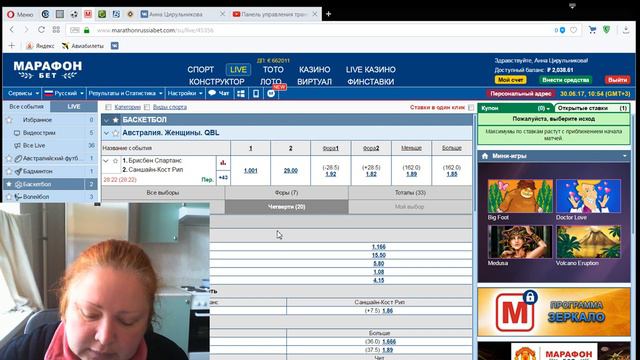Viewport: 640px width, 360px height.
Task: Open the Настройки dropdown
Action: [x=185, y=93]
